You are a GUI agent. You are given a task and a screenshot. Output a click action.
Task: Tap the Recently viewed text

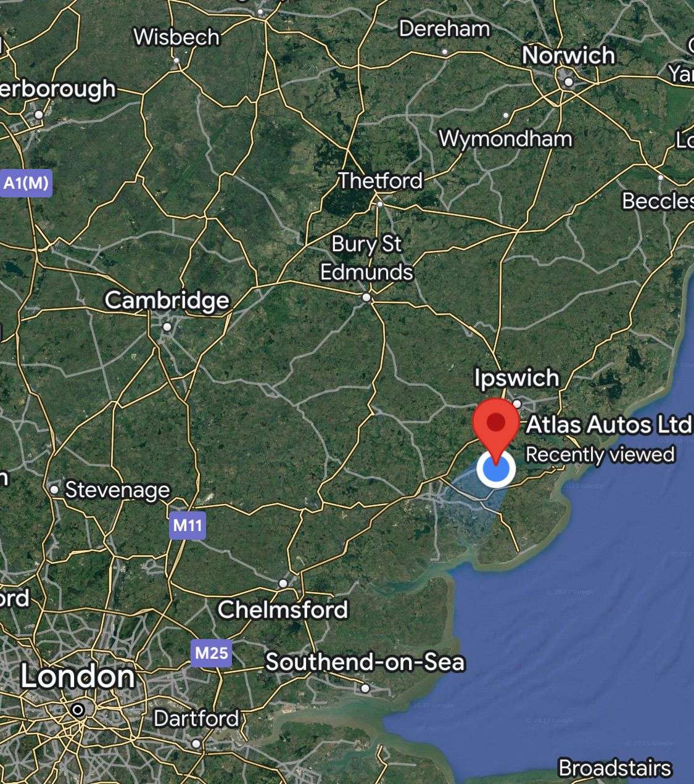(x=600, y=455)
